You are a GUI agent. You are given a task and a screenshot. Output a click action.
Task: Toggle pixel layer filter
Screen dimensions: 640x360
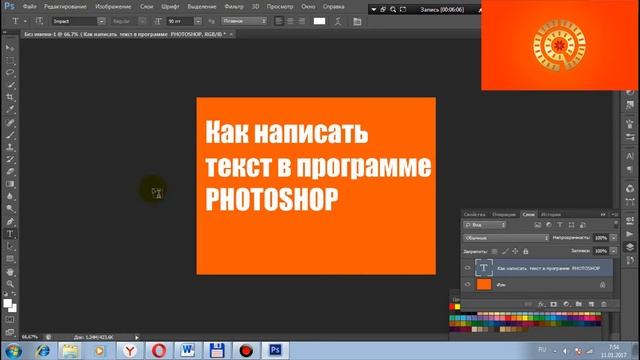[538, 225]
